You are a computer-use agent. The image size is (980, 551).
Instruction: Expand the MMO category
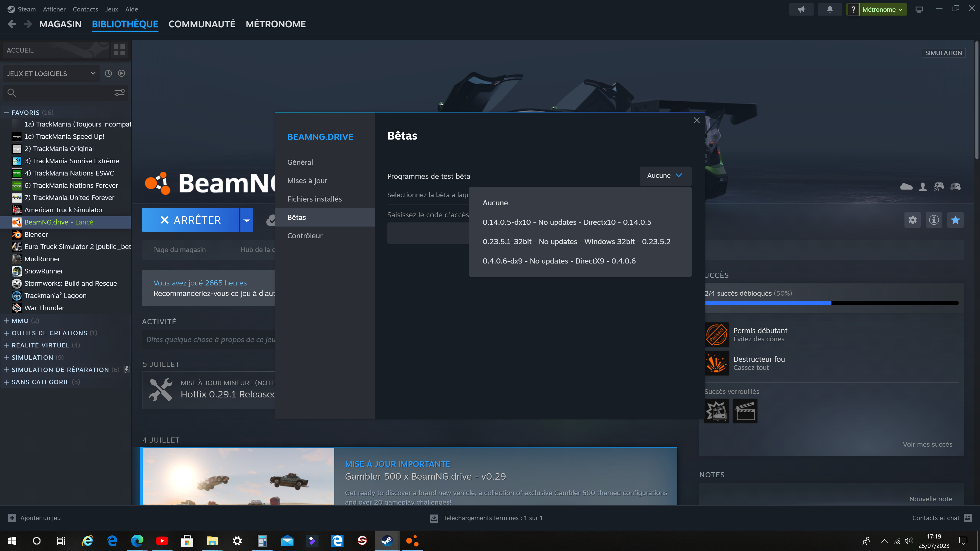click(6, 321)
